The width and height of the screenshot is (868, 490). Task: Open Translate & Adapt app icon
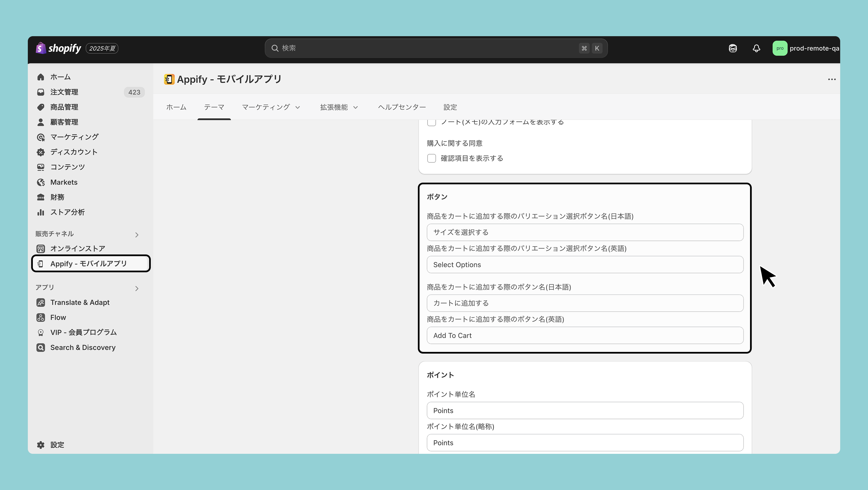[41, 303]
